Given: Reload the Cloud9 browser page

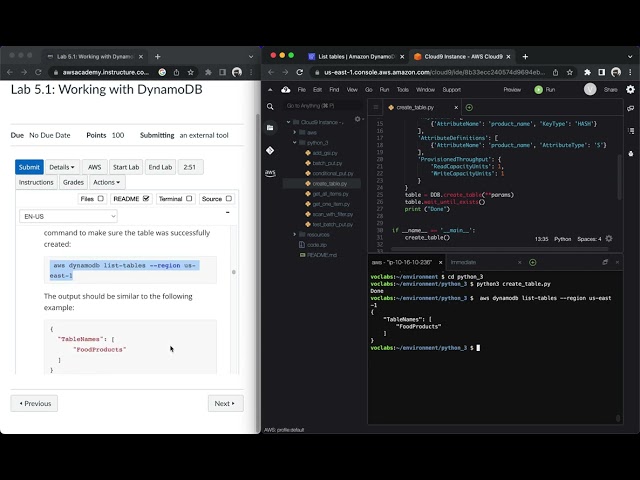Looking at the screenshot, I should click(x=300, y=72).
